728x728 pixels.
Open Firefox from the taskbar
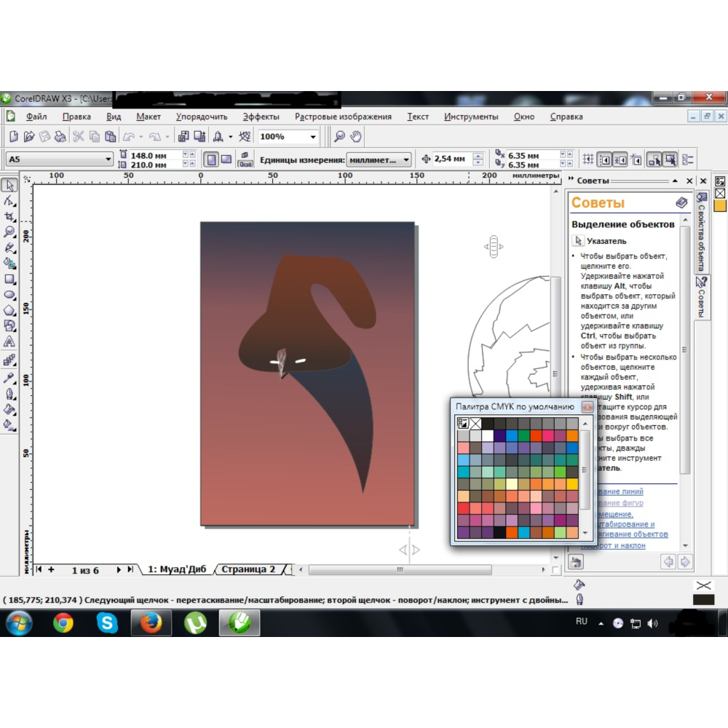pos(151,622)
